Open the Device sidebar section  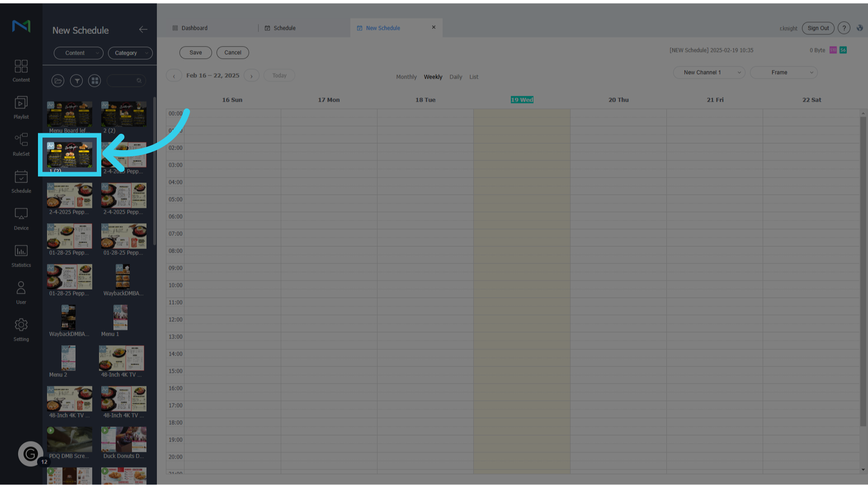click(x=21, y=219)
